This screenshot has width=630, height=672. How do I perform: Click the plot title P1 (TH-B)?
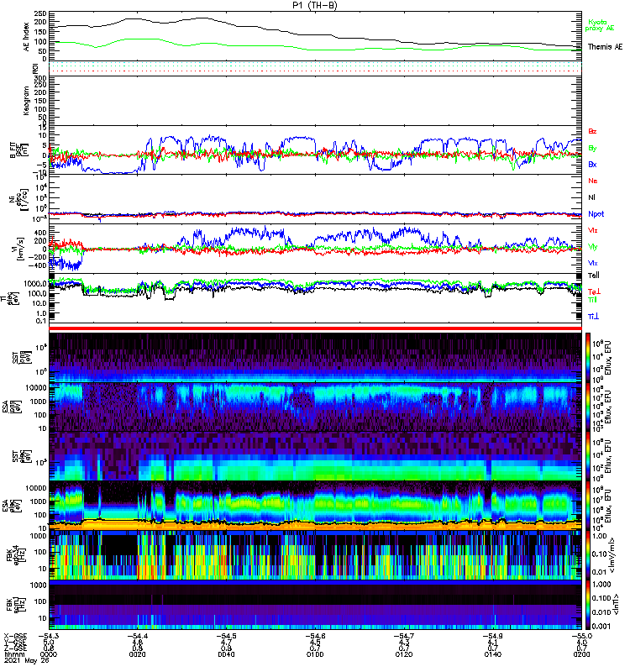coord(315,5)
